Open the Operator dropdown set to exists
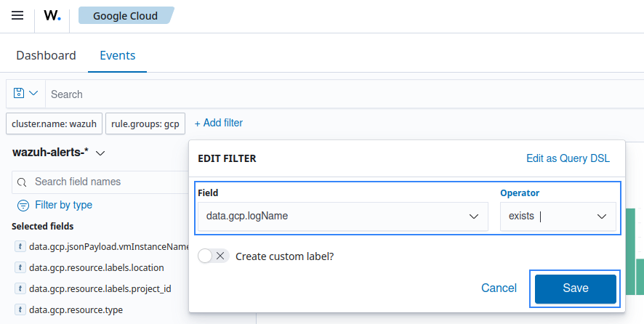 (558, 216)
